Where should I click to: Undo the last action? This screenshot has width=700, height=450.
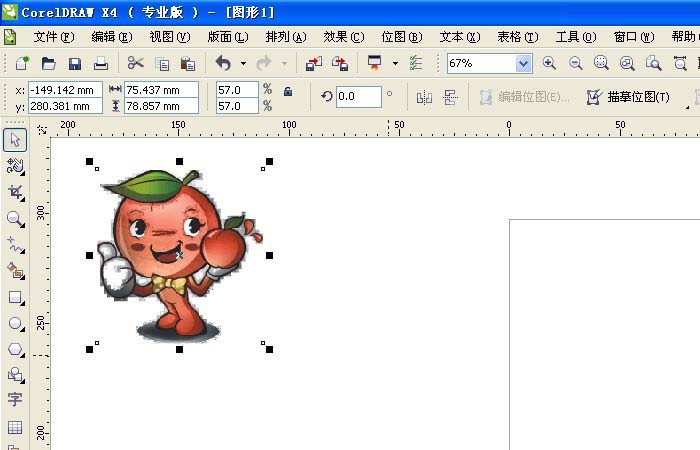(223, 63)
